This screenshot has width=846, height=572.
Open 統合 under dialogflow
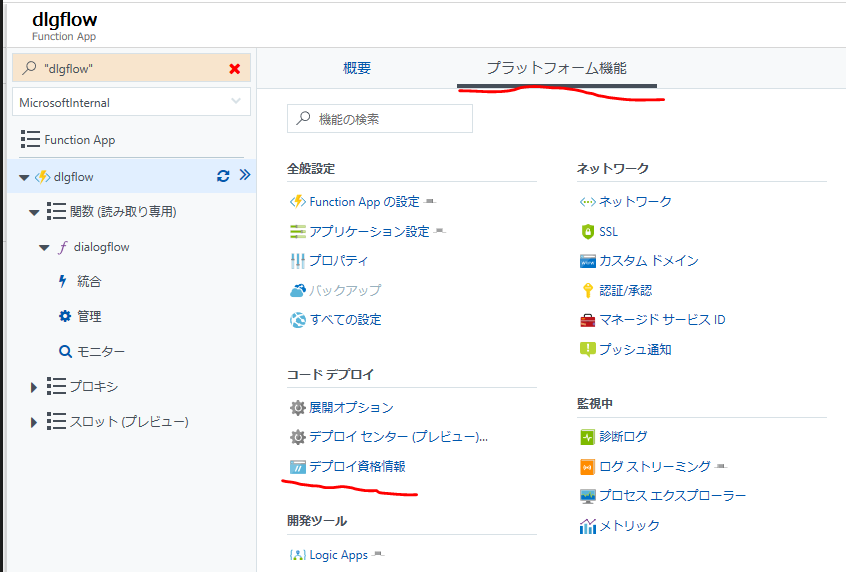[x=89, y=281]
